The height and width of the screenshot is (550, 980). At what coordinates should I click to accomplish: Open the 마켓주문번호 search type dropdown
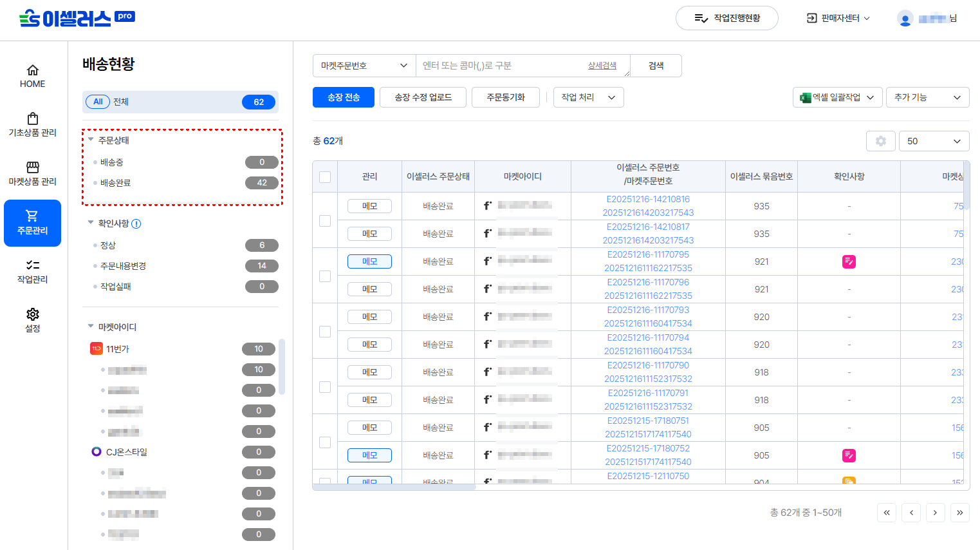[364, 66]
